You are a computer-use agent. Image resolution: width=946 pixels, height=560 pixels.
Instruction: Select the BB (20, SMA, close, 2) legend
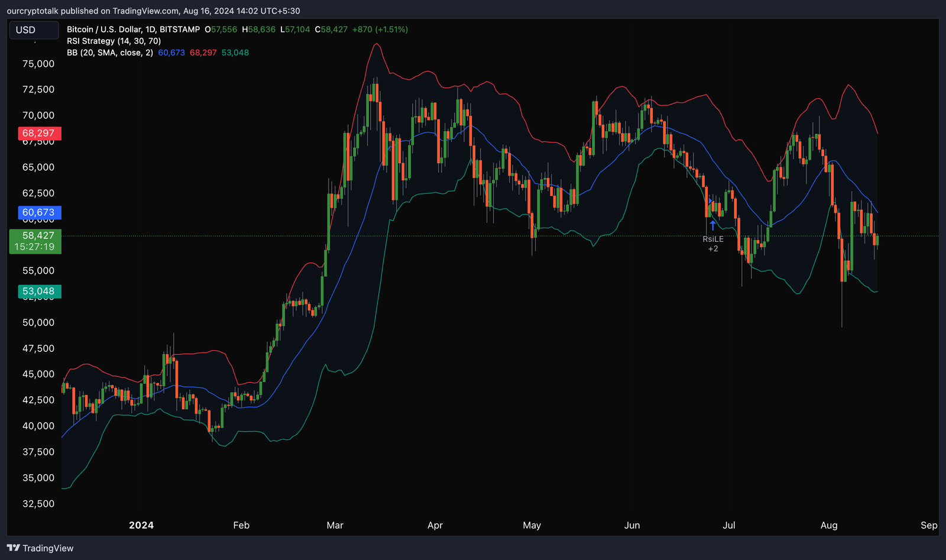coord(110,53)
